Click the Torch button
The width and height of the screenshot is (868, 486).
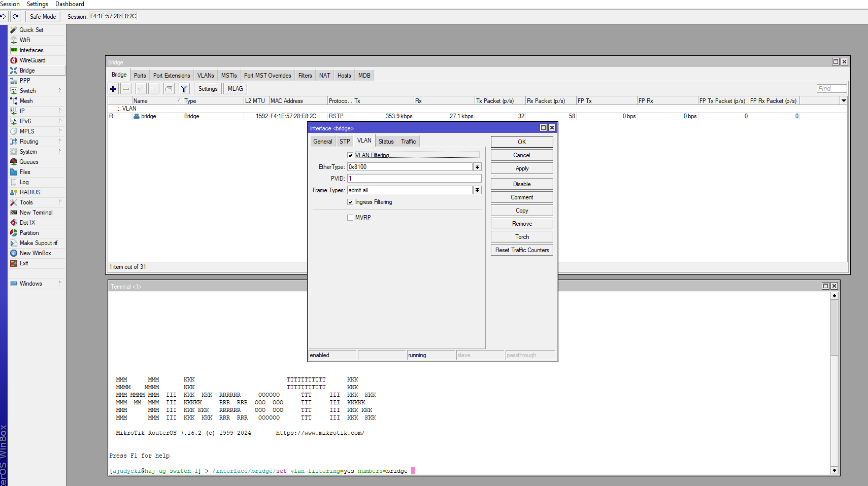tap(522, 237)
